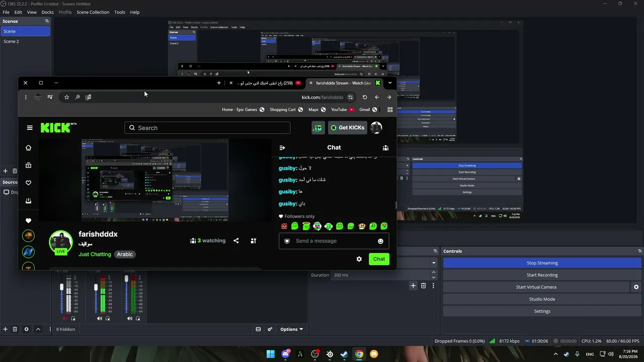Open Chrome's three-dot menu

[x=26, y=97]
